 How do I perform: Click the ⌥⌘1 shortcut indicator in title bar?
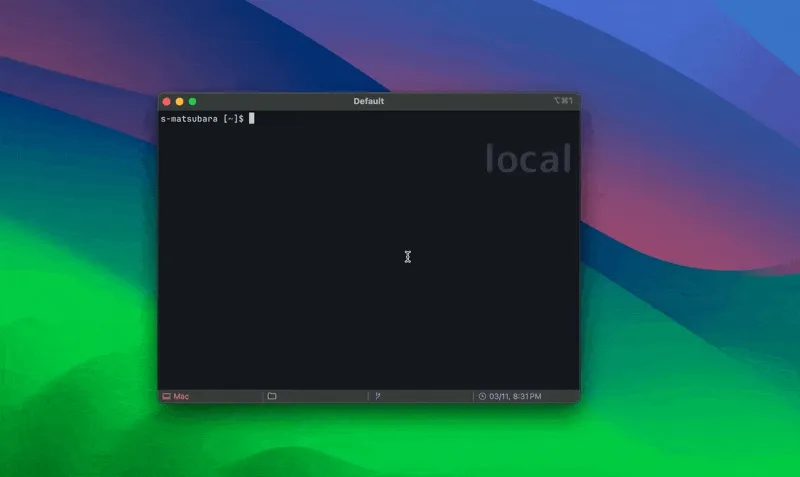563,101
